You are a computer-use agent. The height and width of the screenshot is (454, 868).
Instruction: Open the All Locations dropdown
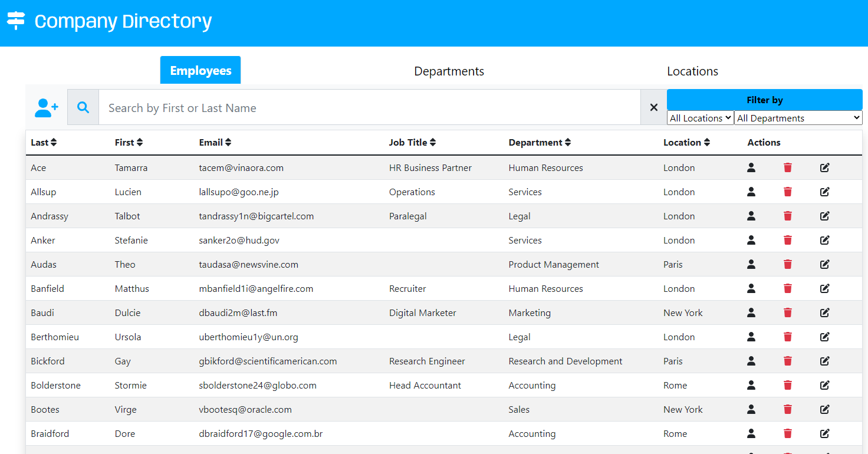point(700,118)
